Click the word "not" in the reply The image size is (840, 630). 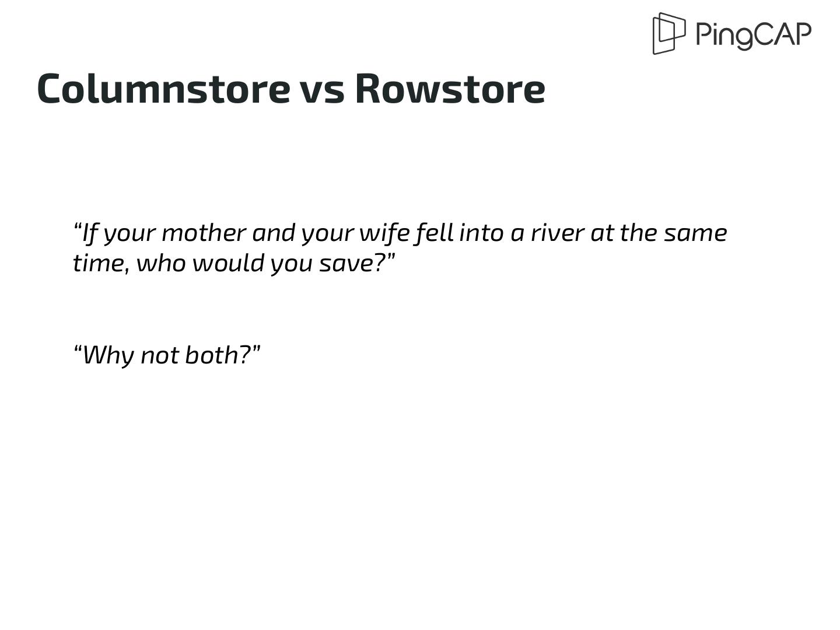click(x=159, y=355)
